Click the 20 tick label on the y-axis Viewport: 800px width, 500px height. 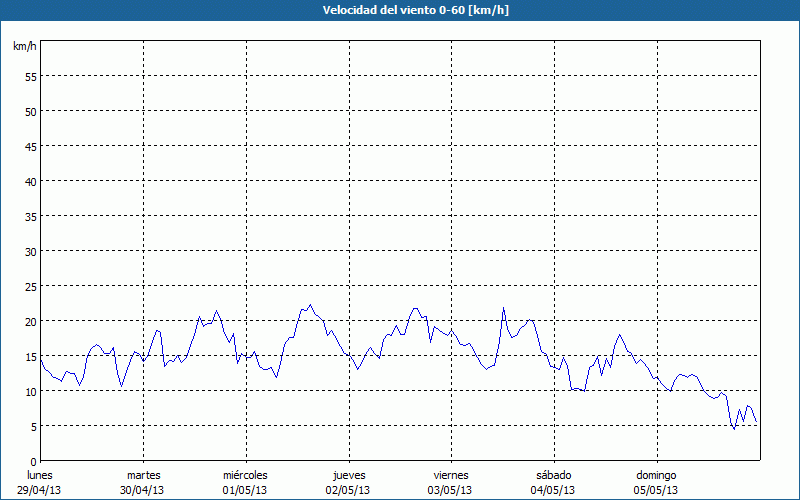(30, 322)
